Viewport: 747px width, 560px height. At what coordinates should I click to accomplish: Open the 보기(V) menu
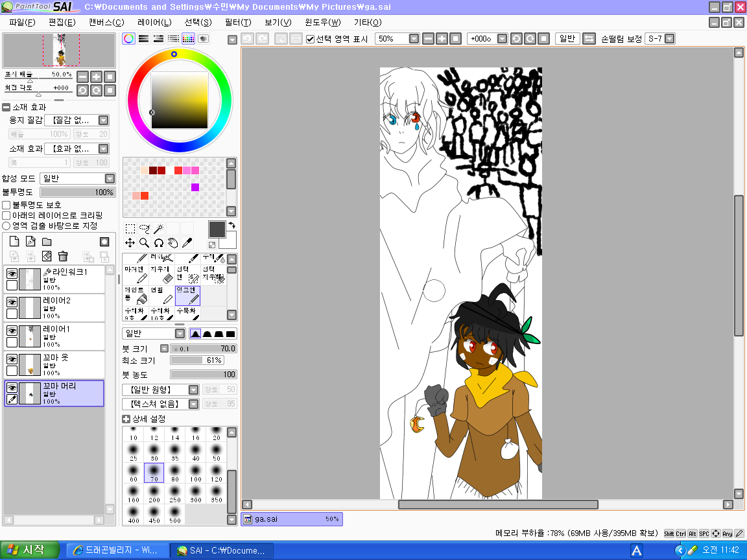[278, 23]
